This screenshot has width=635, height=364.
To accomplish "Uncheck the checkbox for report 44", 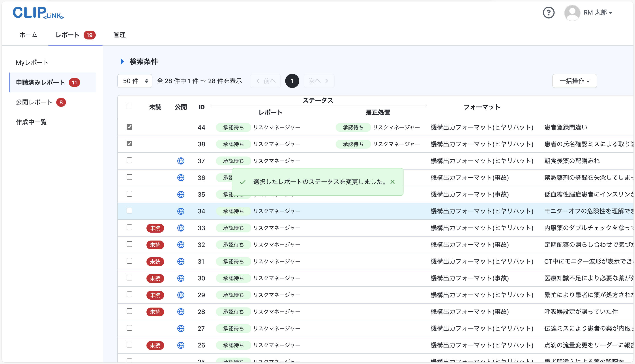I will coord(129,127).
